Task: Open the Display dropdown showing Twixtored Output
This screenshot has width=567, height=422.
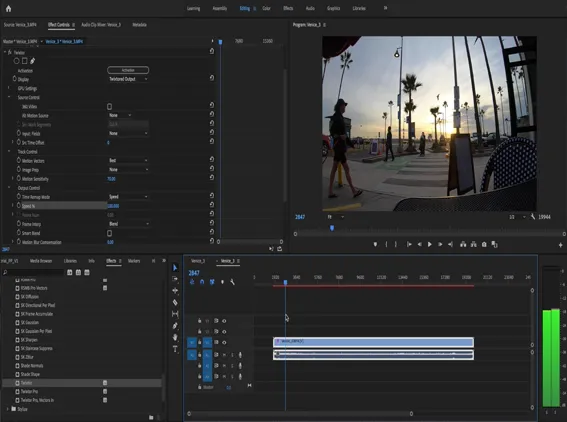Action: [128, 79]
